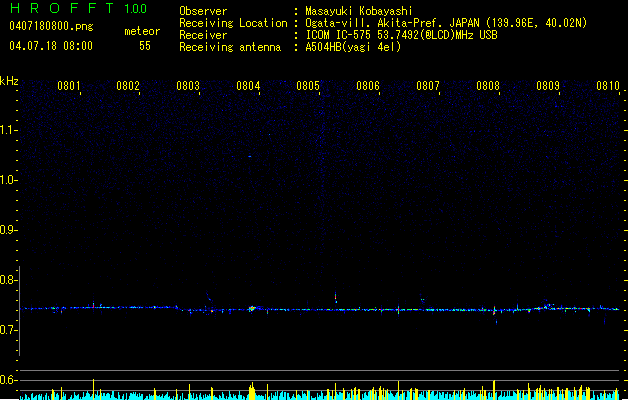
Task: Click the bright meteor echo near 0804
Action: pyautogui.click(x=252, y=309)
